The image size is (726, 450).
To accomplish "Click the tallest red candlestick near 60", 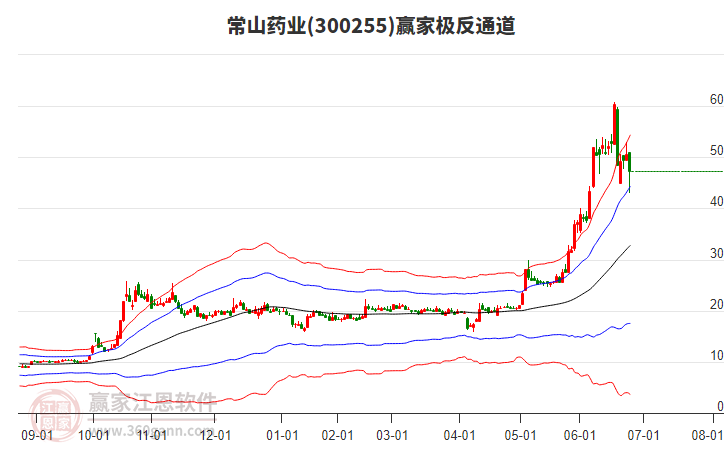I will [x=614, y=126].
